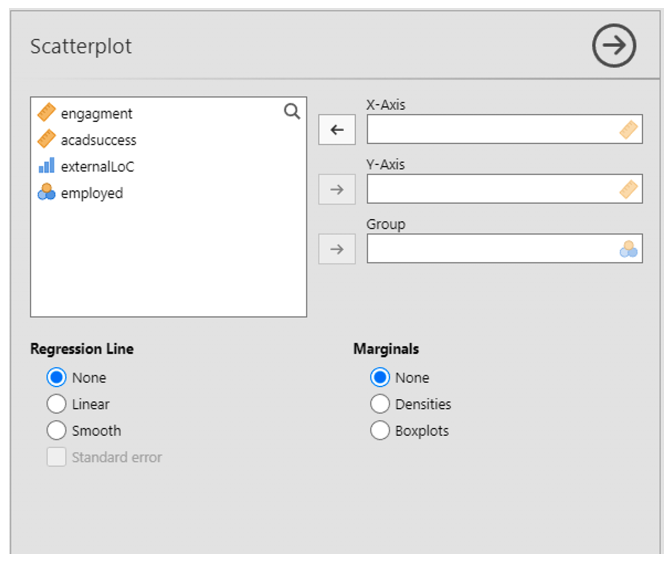Click the collapse panel arrow in Scatterplot header

(x=614, y=46)
